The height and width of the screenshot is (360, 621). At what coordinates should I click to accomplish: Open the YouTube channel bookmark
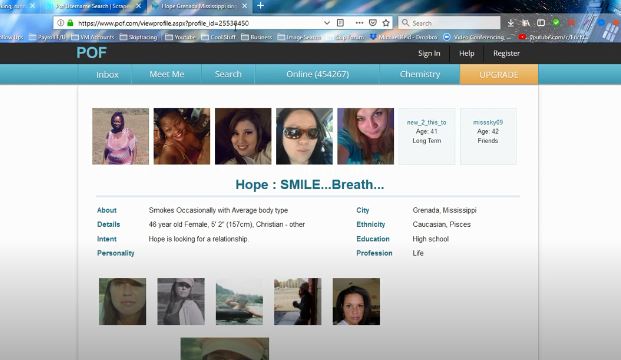(x=553, y=37)
